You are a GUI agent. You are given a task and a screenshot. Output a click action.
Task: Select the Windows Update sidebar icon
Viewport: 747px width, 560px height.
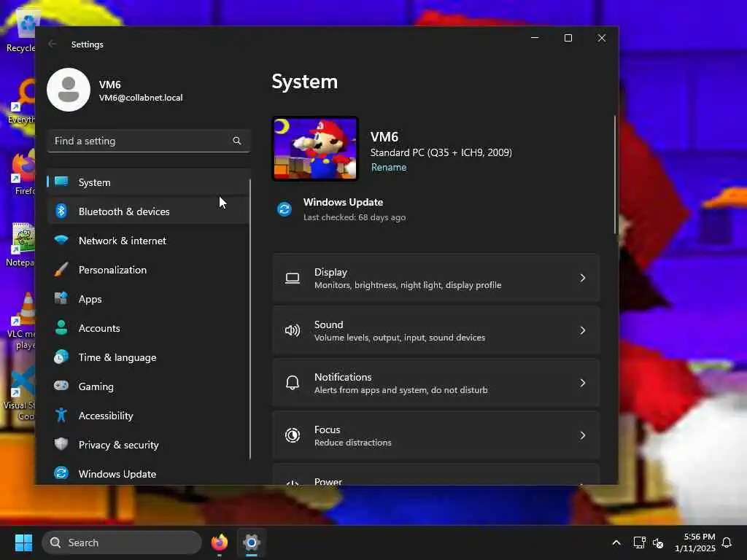[x=61, y=473]
